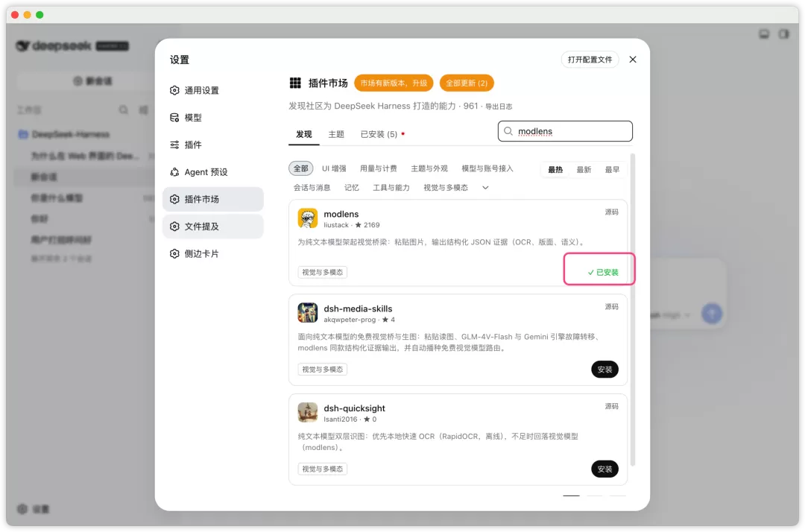Click the 插件市场 grid icon in header
Viewport: 805px width, 532px height.
tap(295, 83)
